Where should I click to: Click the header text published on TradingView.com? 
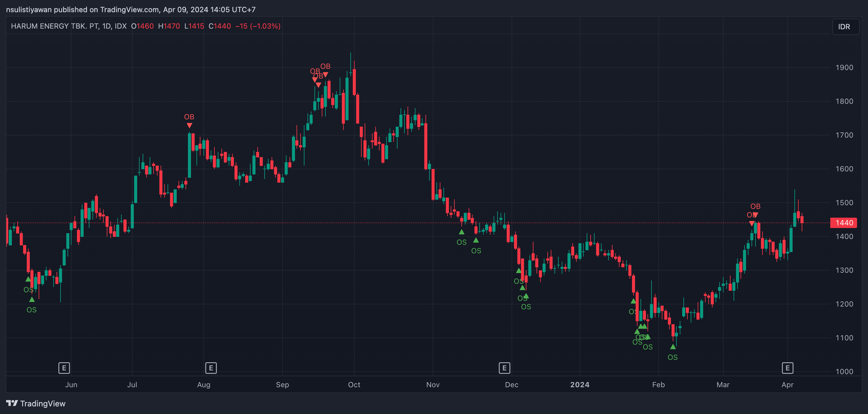point(130,9)
